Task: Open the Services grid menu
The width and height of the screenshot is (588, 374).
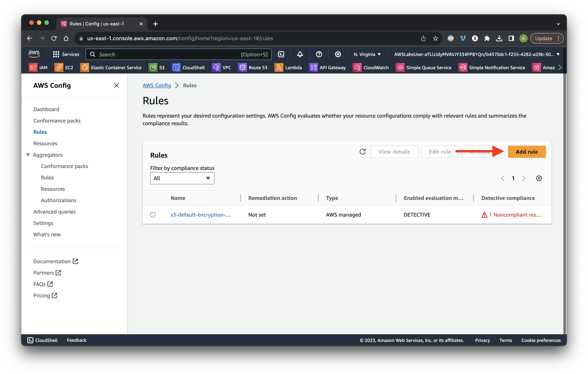Action: (66, 54)
